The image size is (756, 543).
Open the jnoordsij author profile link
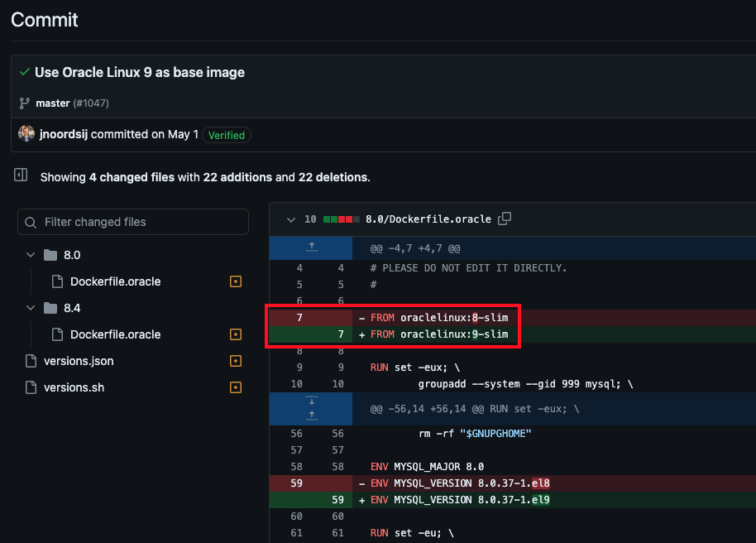64,134
